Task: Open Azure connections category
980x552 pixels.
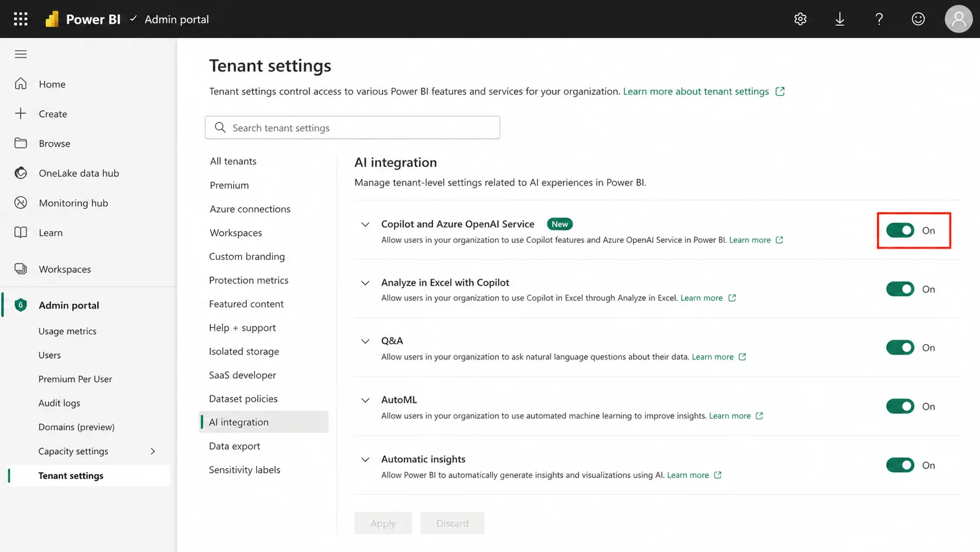Action: coord(250,209)
